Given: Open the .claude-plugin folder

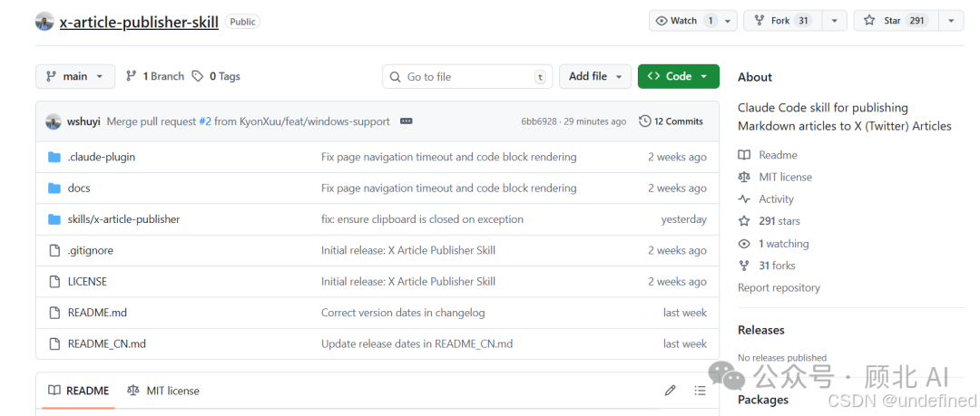Looking at the screenshot, I should tap(102, 157).
